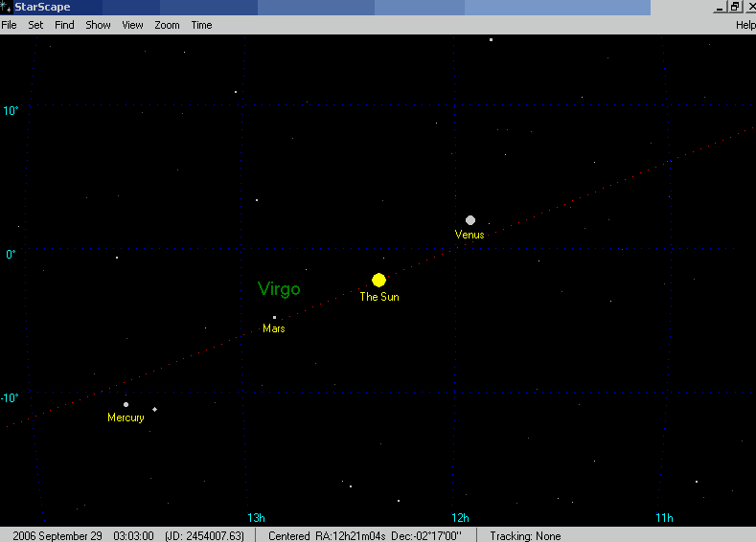The height and width of the screenshot is (542, 756).
Task: Click the 'Centered RA:12h21m04s' status entry
Action: click(x=327, y=535)
